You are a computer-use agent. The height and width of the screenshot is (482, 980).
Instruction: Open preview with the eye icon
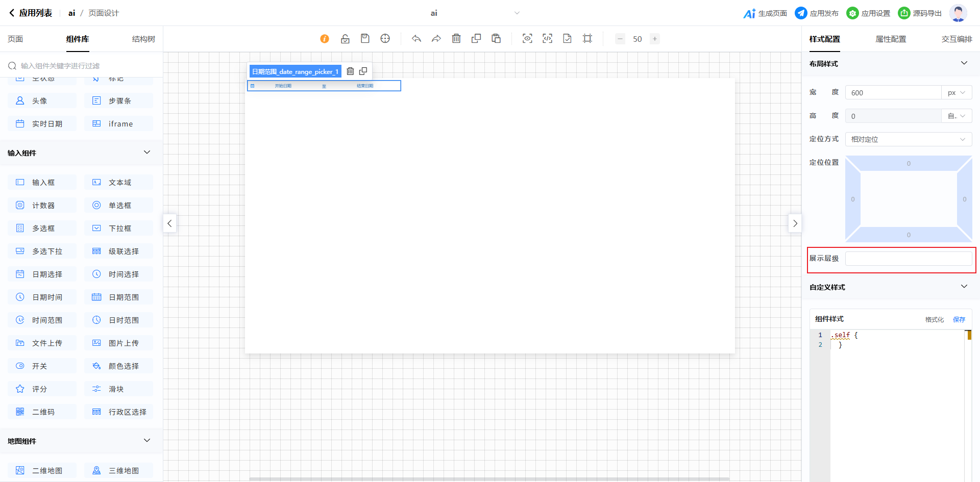point(527,39)
